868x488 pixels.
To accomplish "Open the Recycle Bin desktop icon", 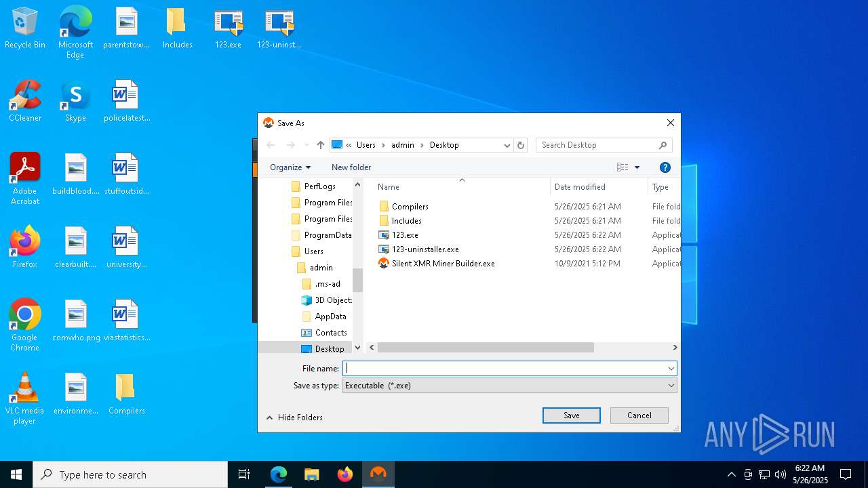I will point(25,28).
